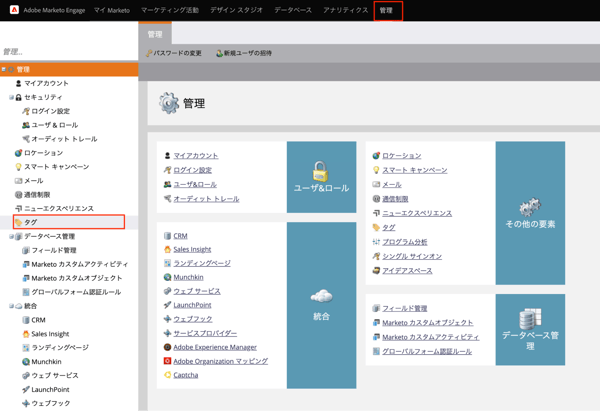
Task: Click the lock icon beside セキュリティ
Action: pyautogui.click(x=18, y=97)
